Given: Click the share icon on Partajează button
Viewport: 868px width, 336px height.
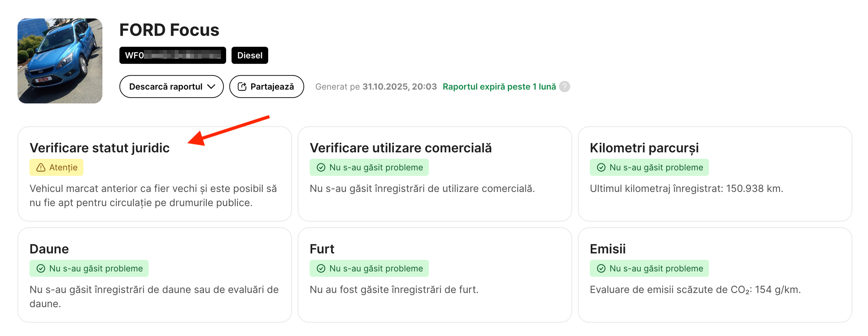Looking at the screenshot, I should [242, 86].
